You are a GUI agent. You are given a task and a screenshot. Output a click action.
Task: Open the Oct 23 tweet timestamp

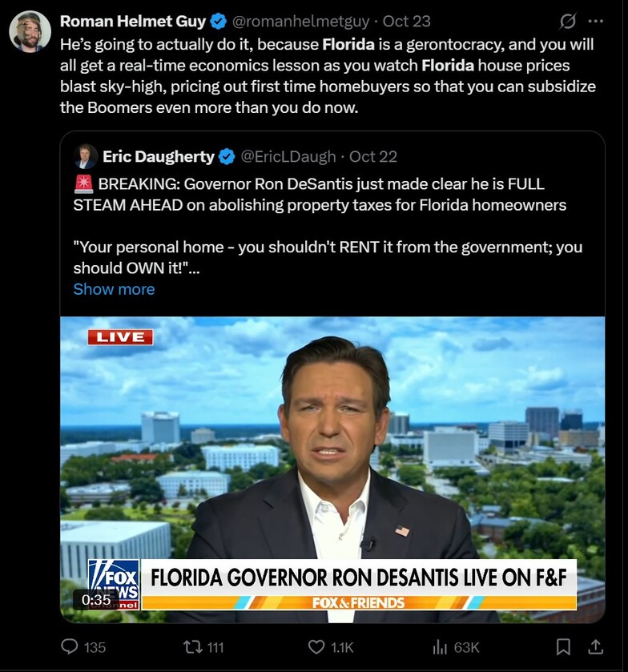tap(406, 21)
